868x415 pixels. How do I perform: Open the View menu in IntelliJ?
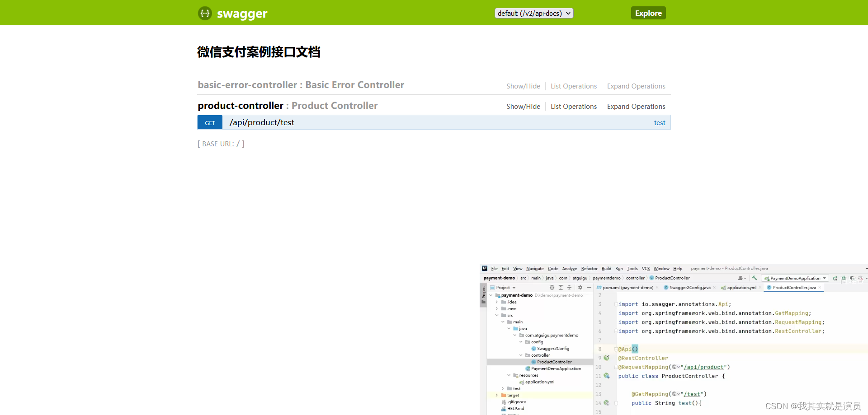[x=518, y=269]
